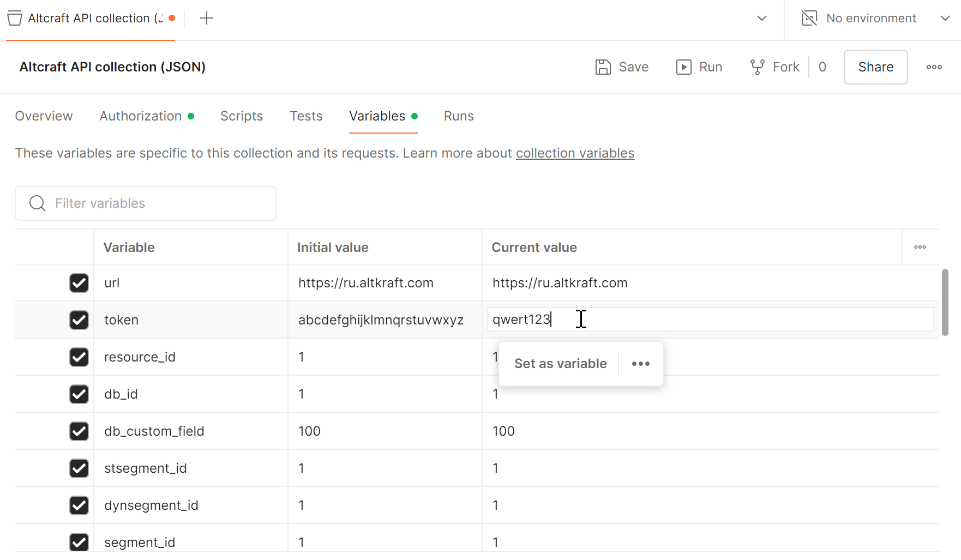Select the Altcraft API collection tab
Viewport: 961px width, 560px height.
91,19
